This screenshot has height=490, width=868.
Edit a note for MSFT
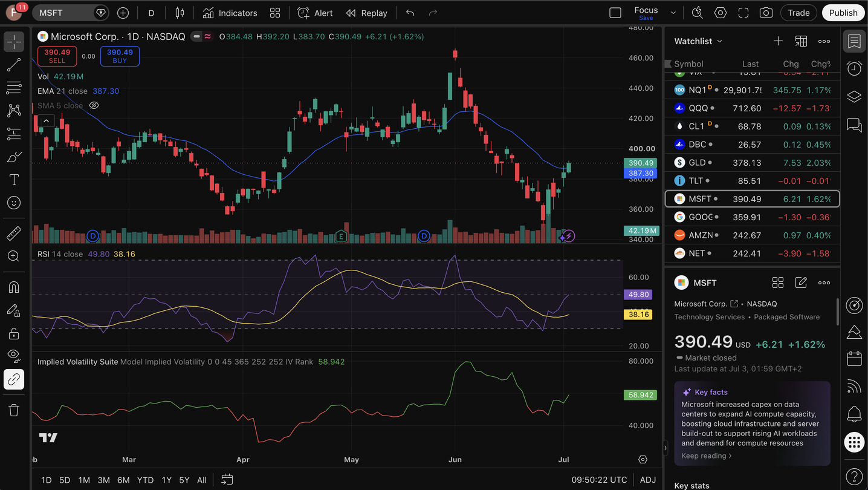tap(801, 283)
